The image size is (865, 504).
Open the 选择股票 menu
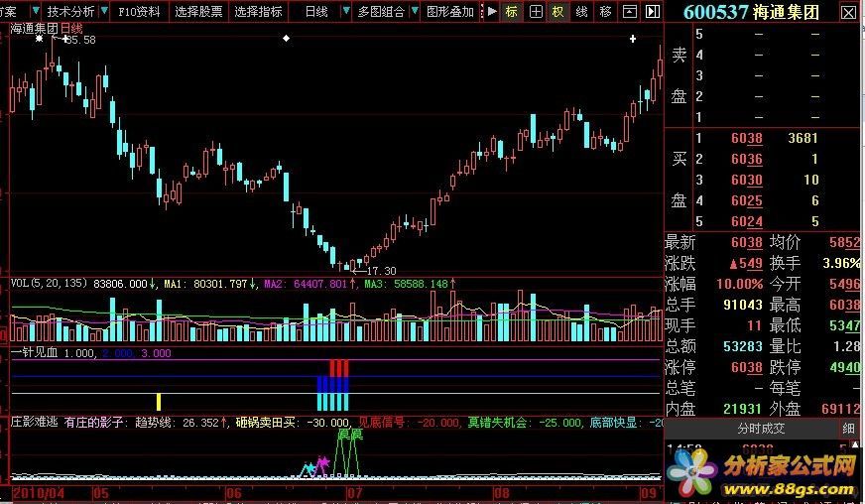coord(198,11)
